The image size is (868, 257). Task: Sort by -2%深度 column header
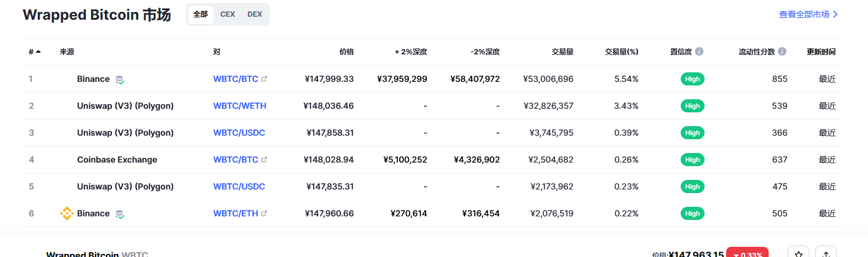(x=485, y=52)
